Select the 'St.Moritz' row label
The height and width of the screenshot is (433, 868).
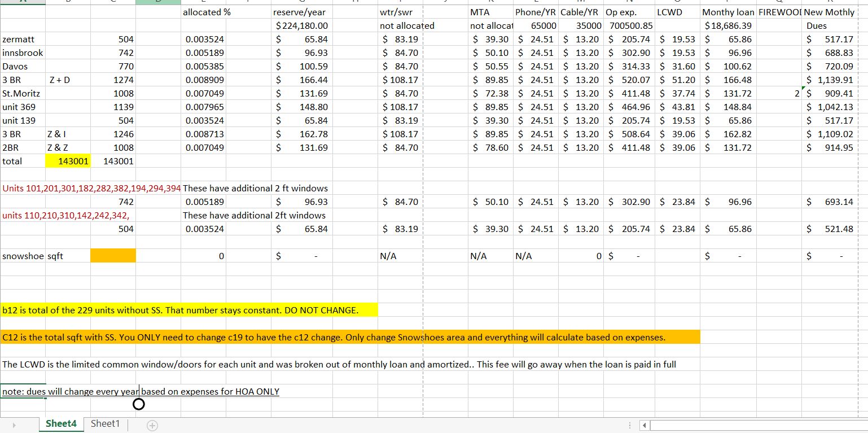(23, 94)
